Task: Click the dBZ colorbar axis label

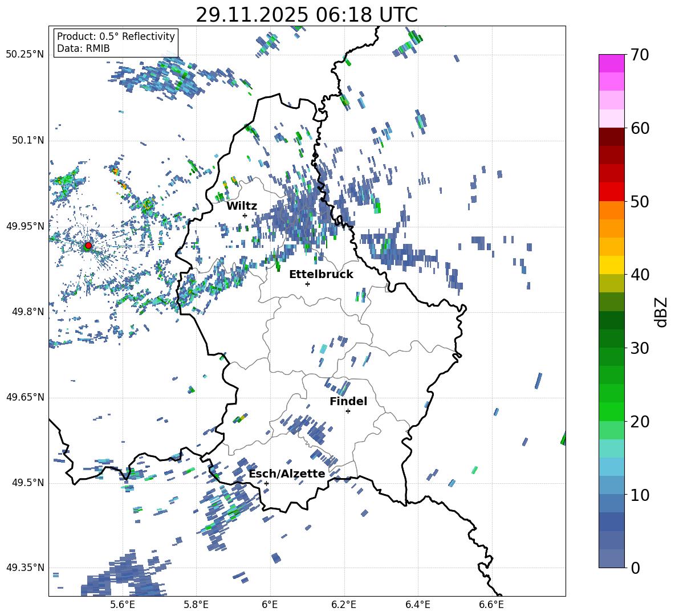Action: click(x=661, y=312)
